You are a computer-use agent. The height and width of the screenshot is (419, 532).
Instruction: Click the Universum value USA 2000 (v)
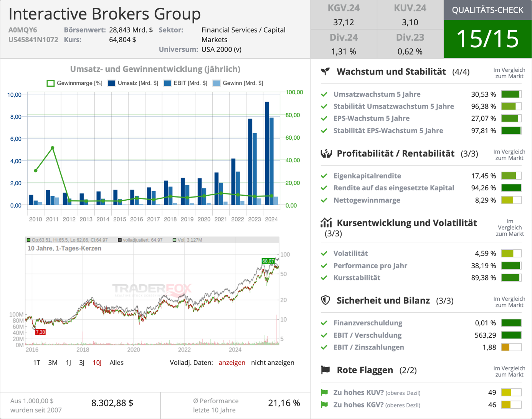[x=221, y=49]
